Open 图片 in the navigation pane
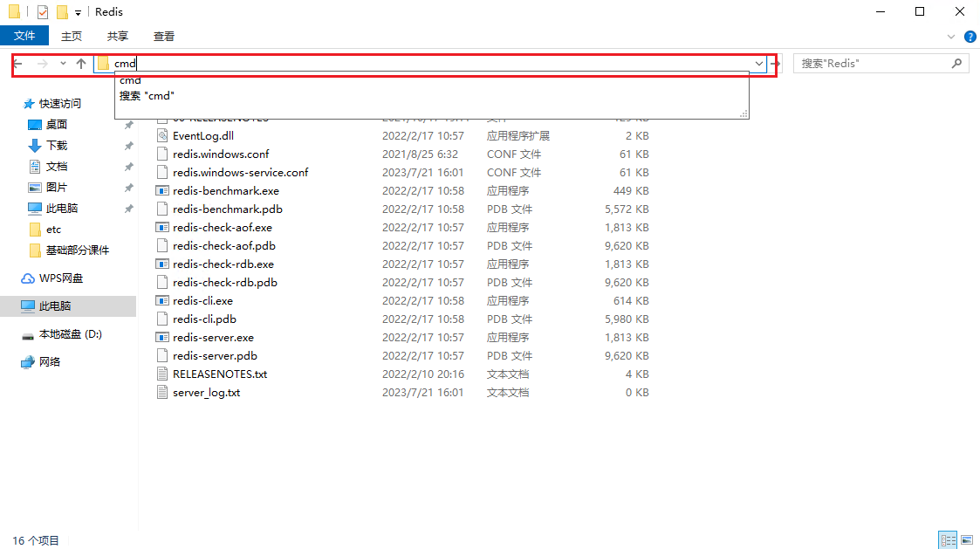The height and width of the screenshot is (549, 980). (x=56, y=188)
